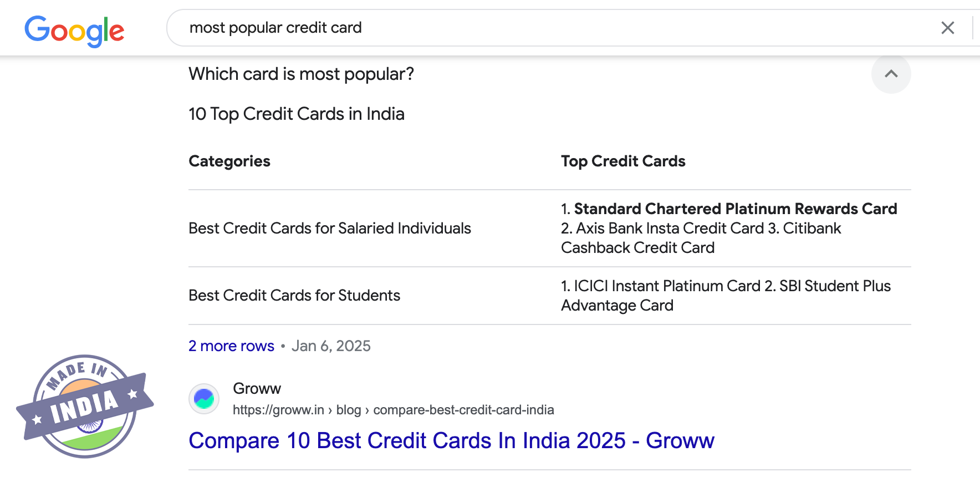Viewport: 980px width, 477px height.
Task: Open the "2 more rows" link
Action: (x=231, y=346)
